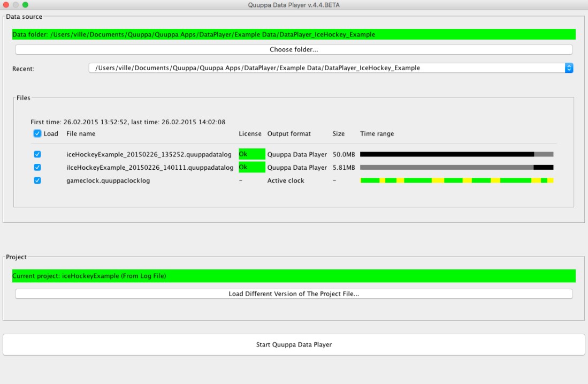Image resolution: width=588 pixels, height=384 pixels.
Task: Click the Choose folder... button
Action: 294,50
